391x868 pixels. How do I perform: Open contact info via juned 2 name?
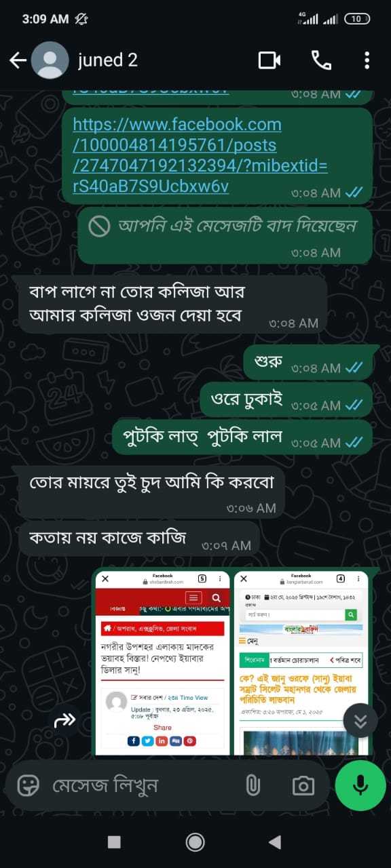[108, 60]
